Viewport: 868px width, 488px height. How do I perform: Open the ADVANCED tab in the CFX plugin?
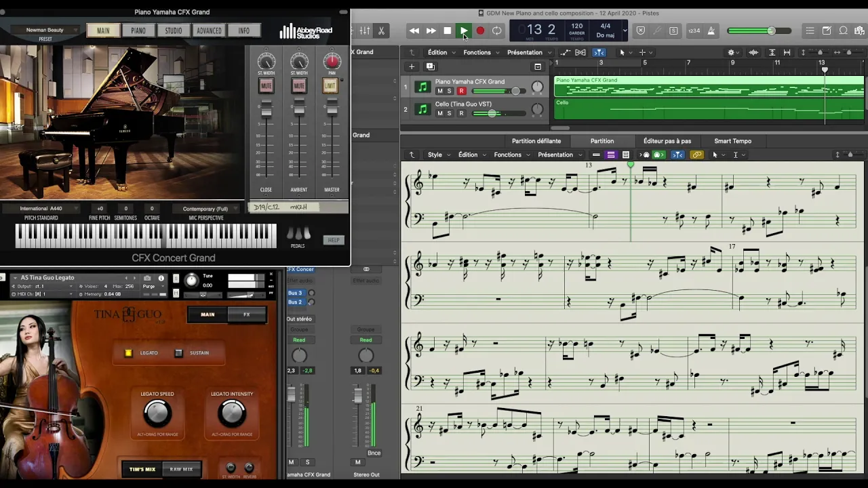pyautogui.click(x=209, y=30)
